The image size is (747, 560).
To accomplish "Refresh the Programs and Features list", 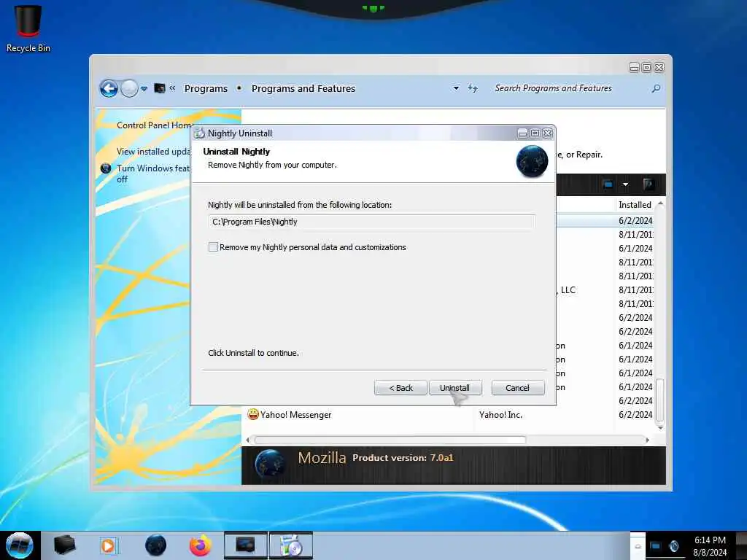I will click(x=472, y=88).
